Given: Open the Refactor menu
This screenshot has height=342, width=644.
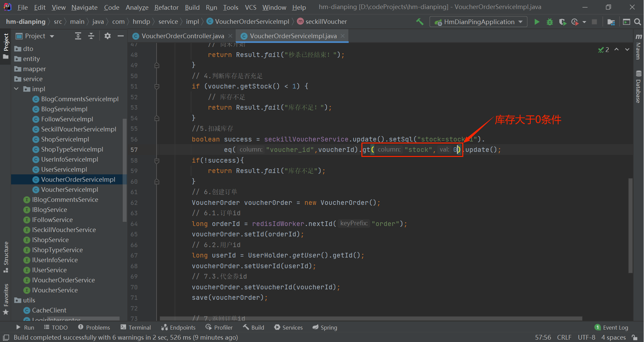Looking at the screenshot, I should point(166,7).
